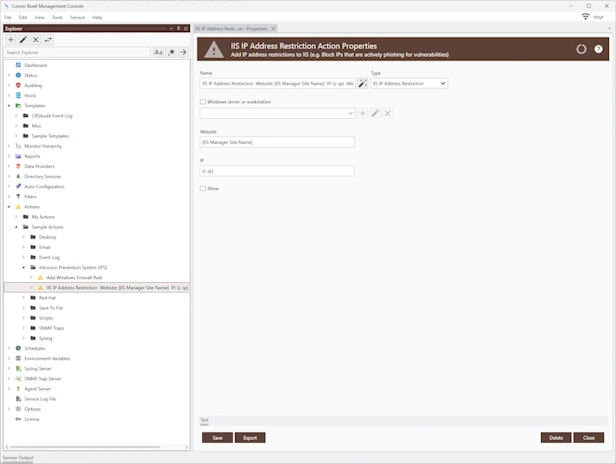The width and height of the screenshot is (616, 464).
Task: Toggle the regex search option button
Action: [171, 52]
